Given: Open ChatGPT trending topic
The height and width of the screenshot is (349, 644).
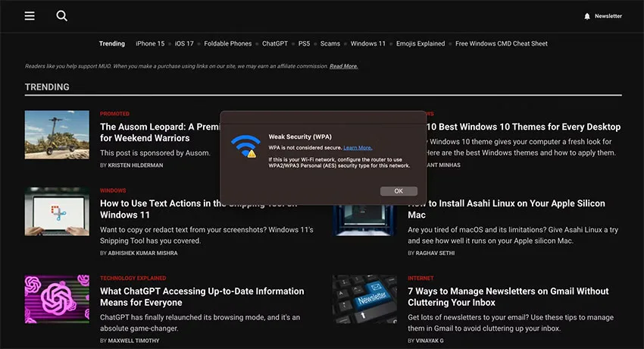Looking at the screenshot, I should [275, 43].
